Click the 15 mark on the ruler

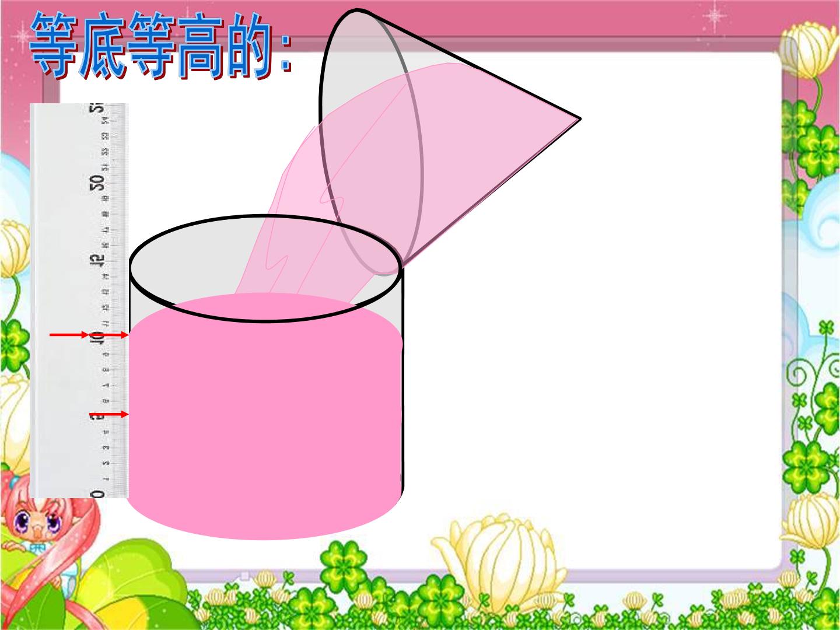pos(97,260)
